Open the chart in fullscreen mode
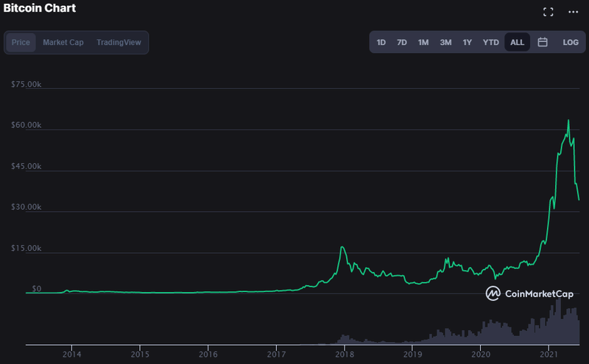Image resolution: width=589 pixels, height=364 pixels. (548, 12)
